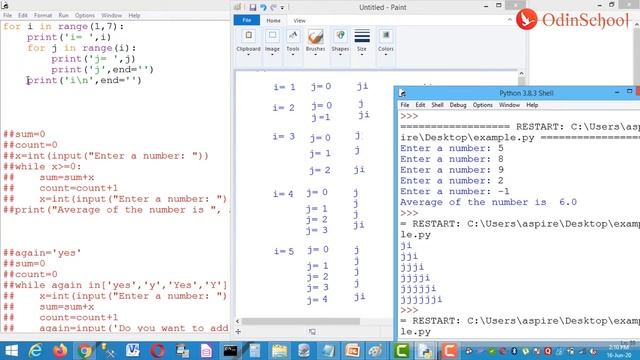Open the Shell menu in Python Shell
Viewport: 640px width, 360px height.
[x=437, y=105]
